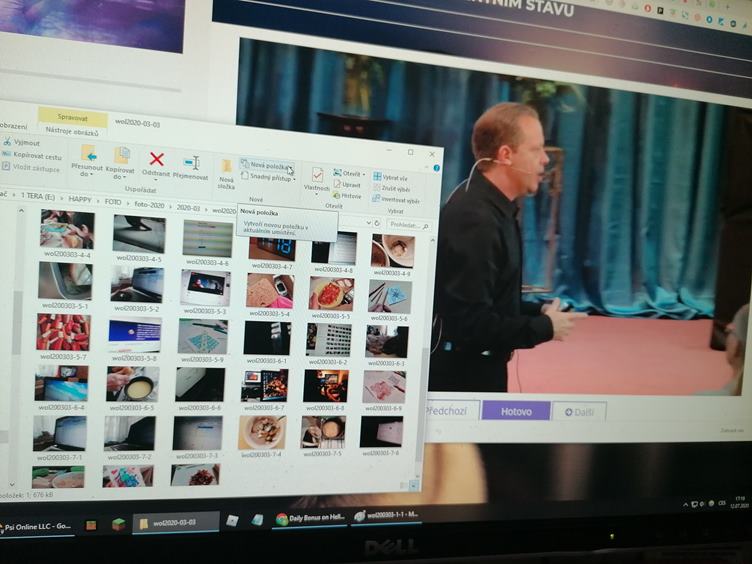
Task: Expand the chevron after FOTO in the breadcrumb
Action: click(x=128, y=203)
